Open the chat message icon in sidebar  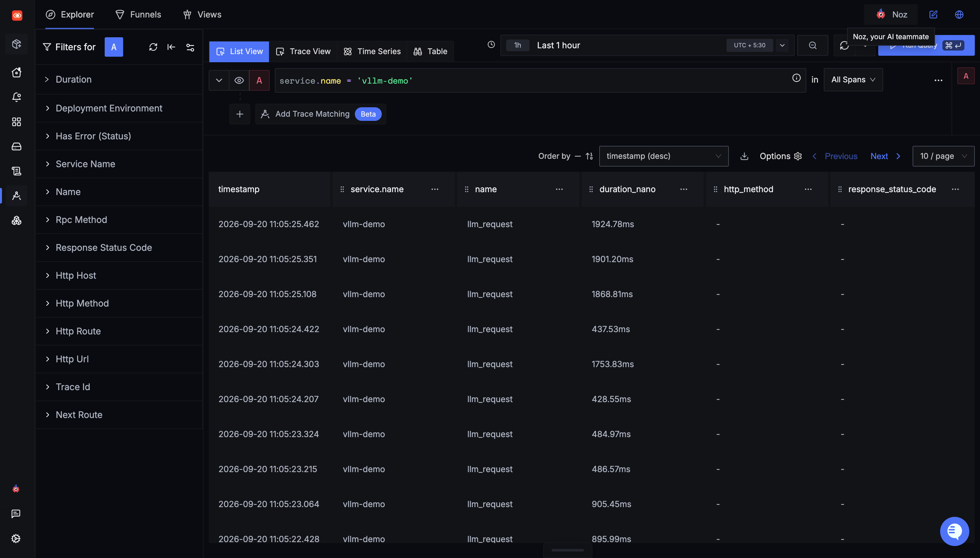(x=16, y=514)
